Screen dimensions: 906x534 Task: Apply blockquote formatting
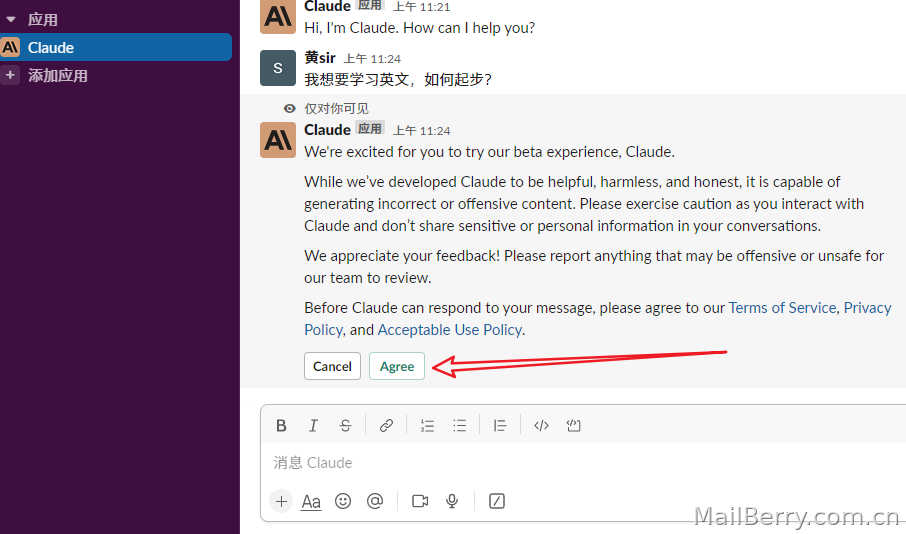[x=500, y=426]
